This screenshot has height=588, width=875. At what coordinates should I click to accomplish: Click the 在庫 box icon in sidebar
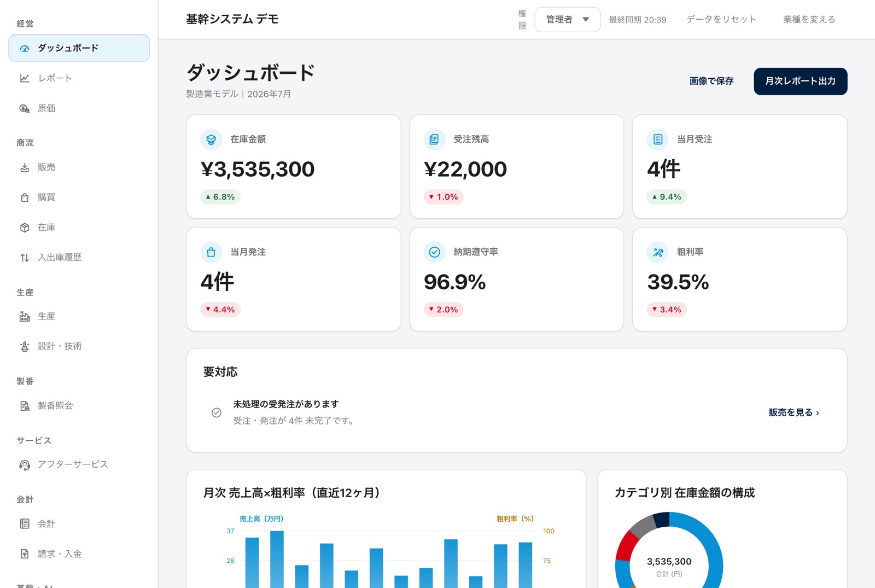[x=25, y=228]
